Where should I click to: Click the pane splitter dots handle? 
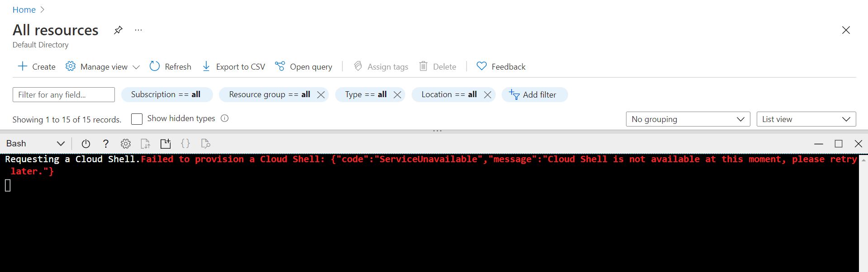437,131
